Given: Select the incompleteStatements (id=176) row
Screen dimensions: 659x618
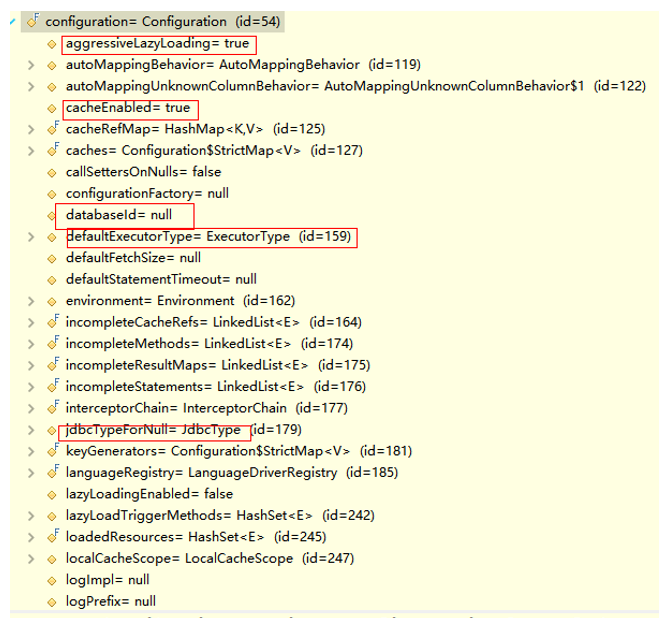Looking at the screenshot, I should (x=216, y=386).
